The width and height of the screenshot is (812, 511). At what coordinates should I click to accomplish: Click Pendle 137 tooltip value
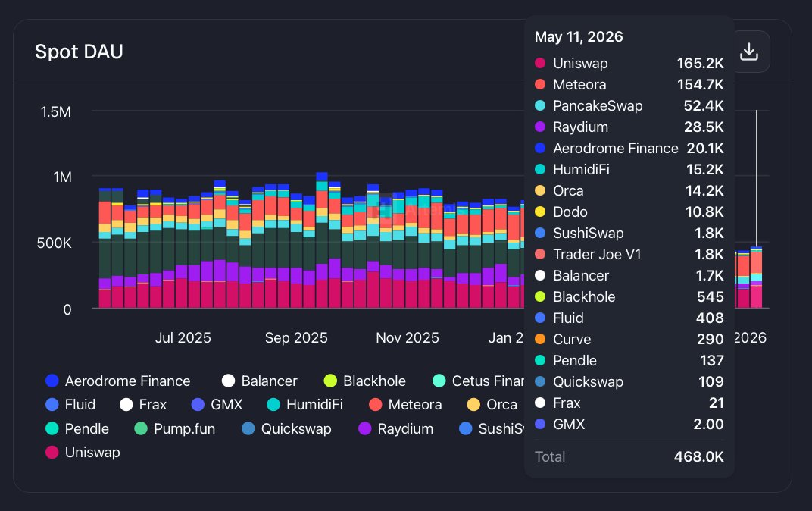click(x=711, y=361)
